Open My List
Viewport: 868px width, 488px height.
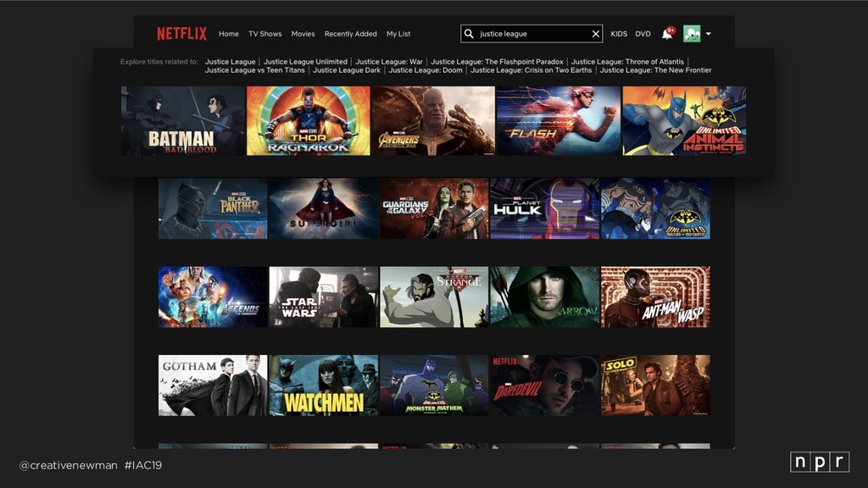[x=398, y=34]
